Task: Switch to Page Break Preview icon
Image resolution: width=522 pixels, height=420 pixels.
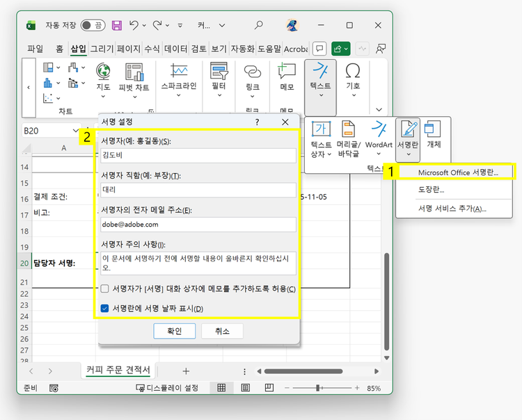Action: click(269, 388)
